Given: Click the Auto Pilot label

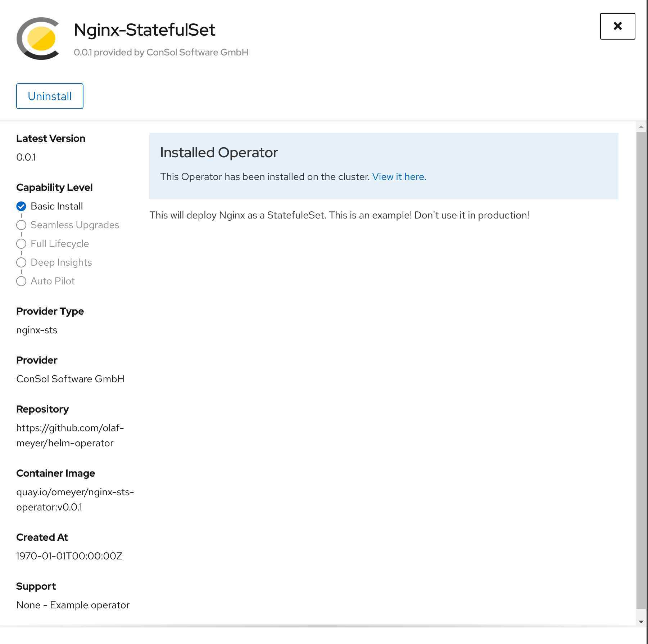Looking at the screenshot, I should (x=53, y=281).
